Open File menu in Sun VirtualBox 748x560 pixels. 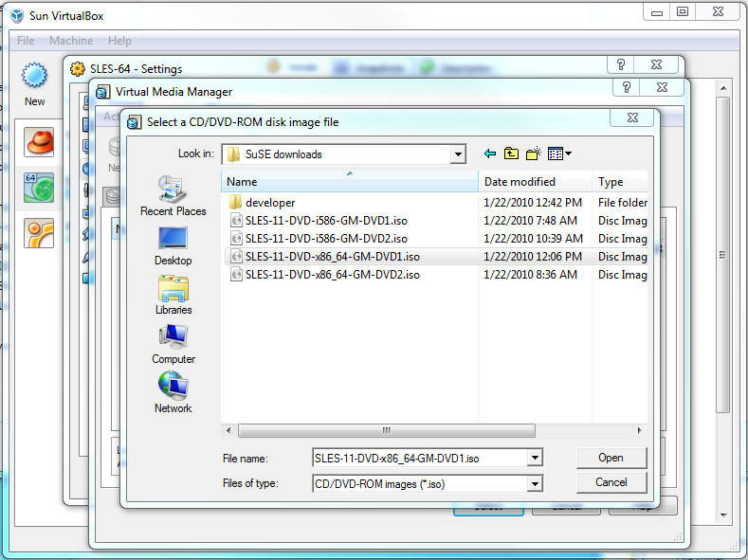click(x=26, y=41)
